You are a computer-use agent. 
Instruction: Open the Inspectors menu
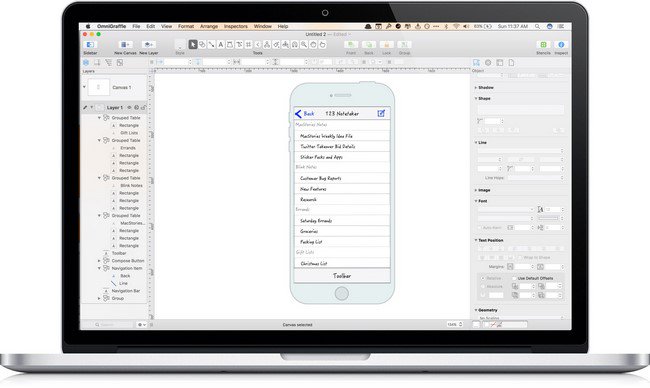coord(235,26)
